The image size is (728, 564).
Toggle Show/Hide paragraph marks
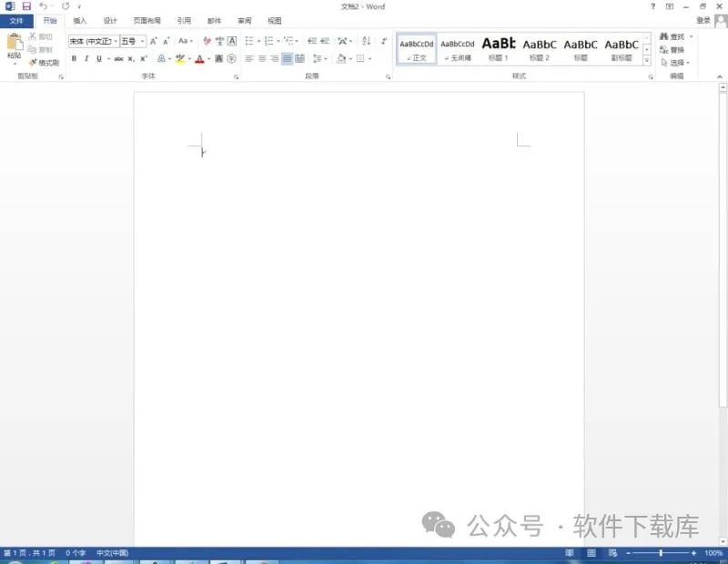point(384,41)
